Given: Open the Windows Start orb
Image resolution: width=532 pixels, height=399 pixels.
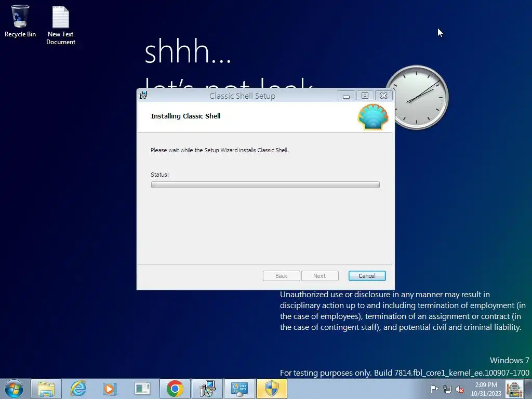Looking at the screenshot, I should coord(14,389).
